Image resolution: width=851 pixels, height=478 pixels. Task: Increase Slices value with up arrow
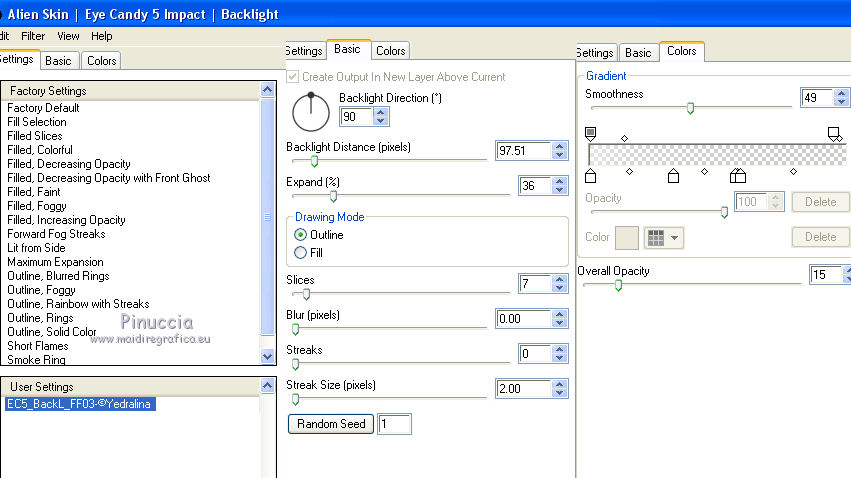pos(560,279)
